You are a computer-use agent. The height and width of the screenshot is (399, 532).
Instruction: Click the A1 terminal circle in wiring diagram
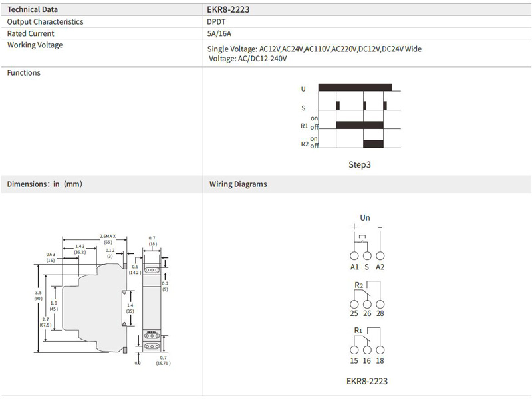pyautogui.click(x=354, y=255)
